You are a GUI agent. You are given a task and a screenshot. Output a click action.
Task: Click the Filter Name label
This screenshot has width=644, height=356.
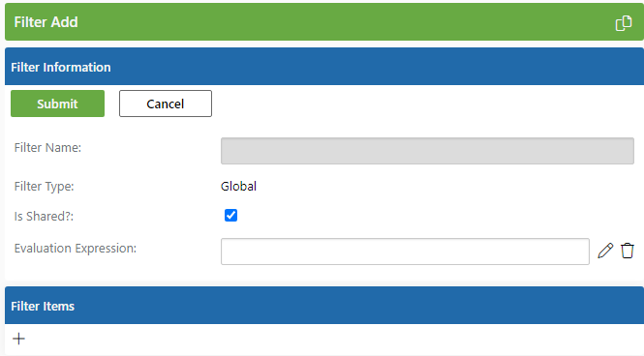click(x=47, y=148)
